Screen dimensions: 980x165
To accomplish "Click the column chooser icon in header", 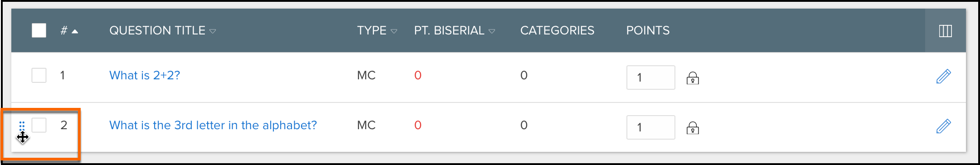I will 945,31.
